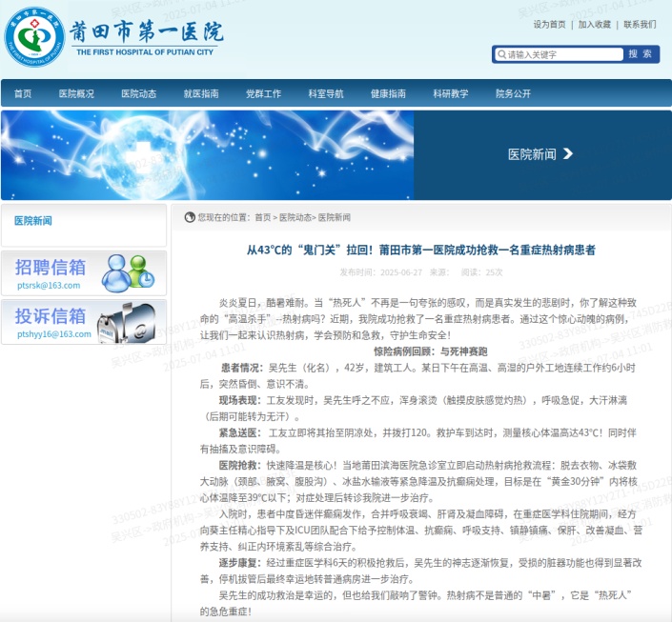Screen dimensions: 672x622
Task: Open the 院务公开 menu
Action: coord(513,93)
